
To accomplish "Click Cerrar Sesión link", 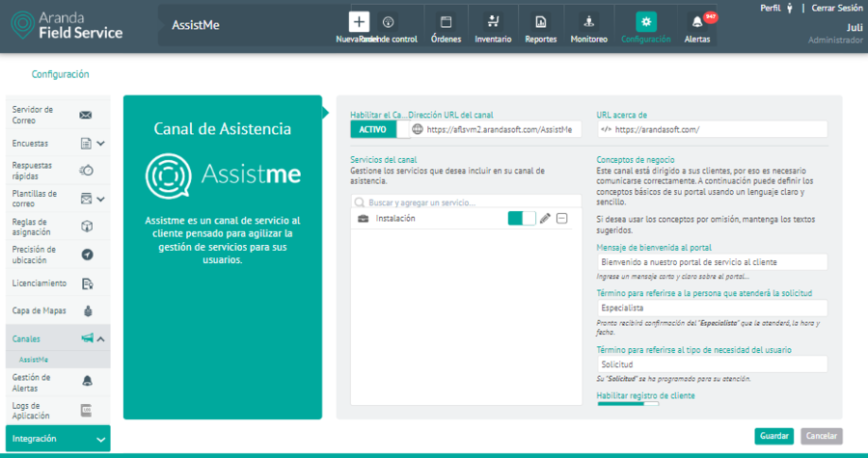I will tap(837, 8).
